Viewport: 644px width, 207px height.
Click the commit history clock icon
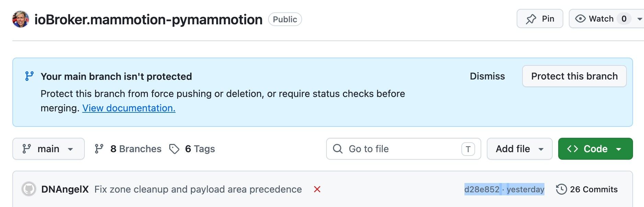561,189
